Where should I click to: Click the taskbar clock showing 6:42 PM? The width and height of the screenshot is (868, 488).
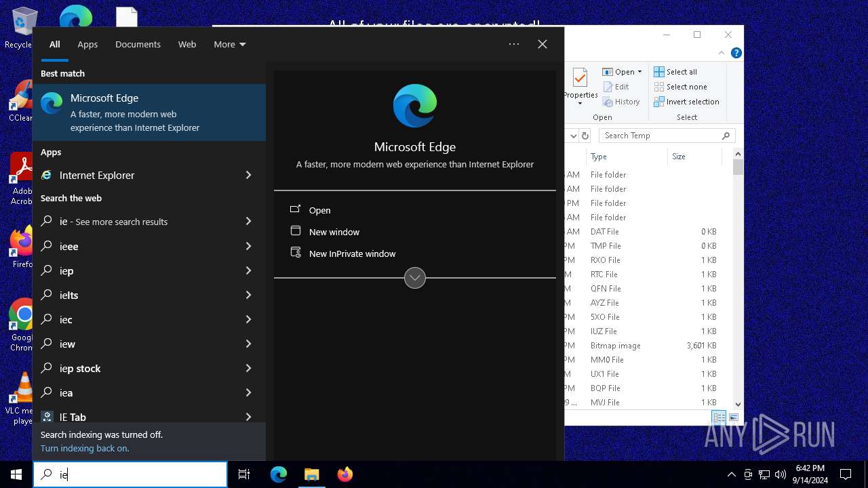tap(810, 474)
